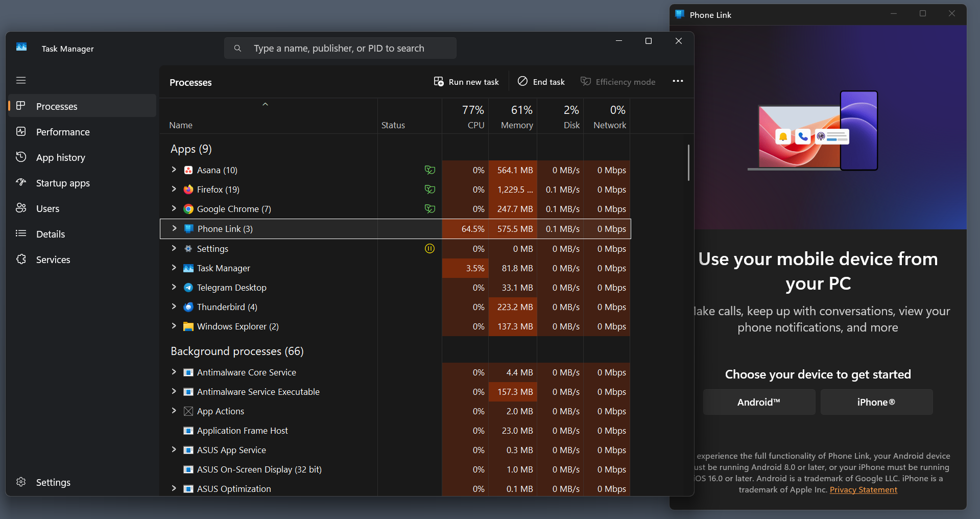Click the Asana efficiency mode leaf icon
The height and width of the screenshot is (519, 980).
(430, 170)
